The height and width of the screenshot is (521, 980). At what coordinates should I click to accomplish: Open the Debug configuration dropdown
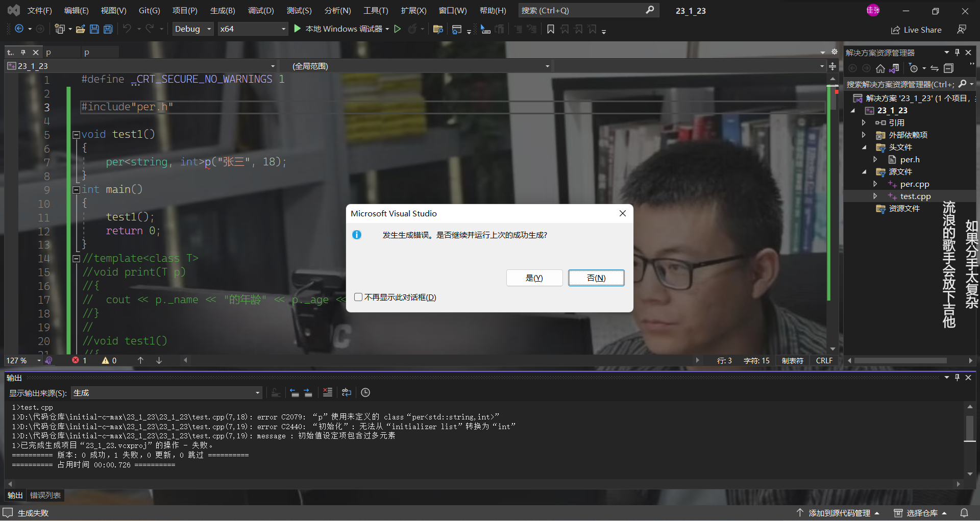tap(193, 29)
